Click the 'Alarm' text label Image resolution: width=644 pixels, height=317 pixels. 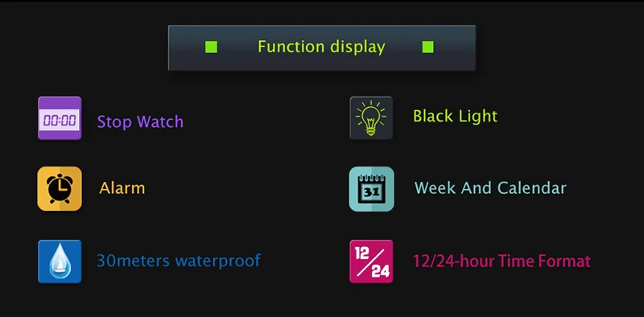pyautogui.click(x=122, y=188)
